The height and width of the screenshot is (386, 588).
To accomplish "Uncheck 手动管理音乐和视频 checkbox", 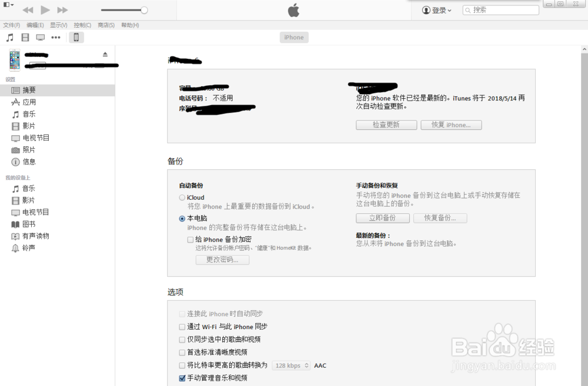I will pyautogui.click(x=182, y=378).
